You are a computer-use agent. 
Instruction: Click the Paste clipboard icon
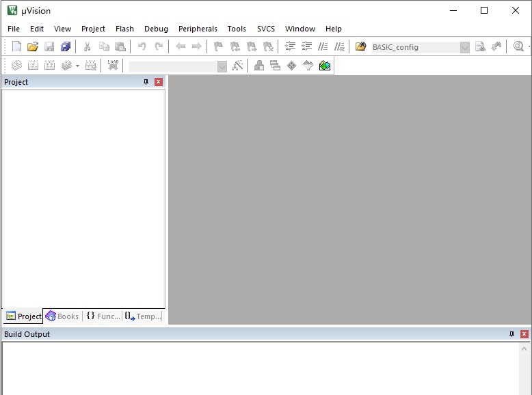point(120,46)
